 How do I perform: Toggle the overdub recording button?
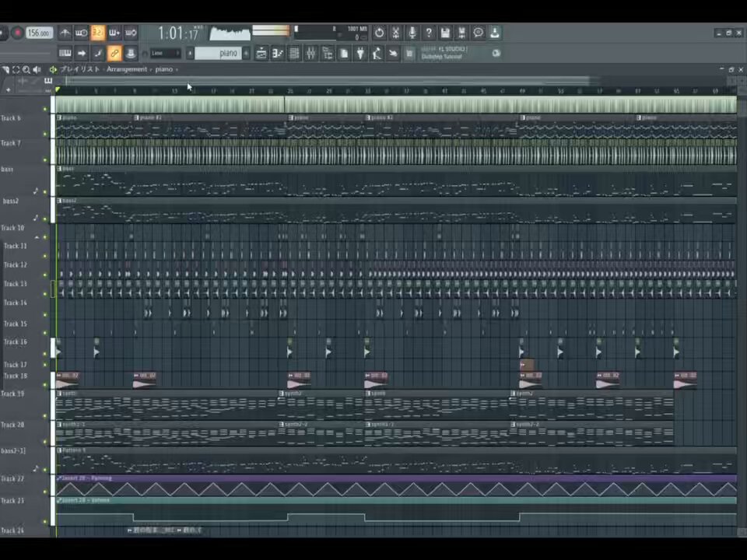(x=114, y=33)
